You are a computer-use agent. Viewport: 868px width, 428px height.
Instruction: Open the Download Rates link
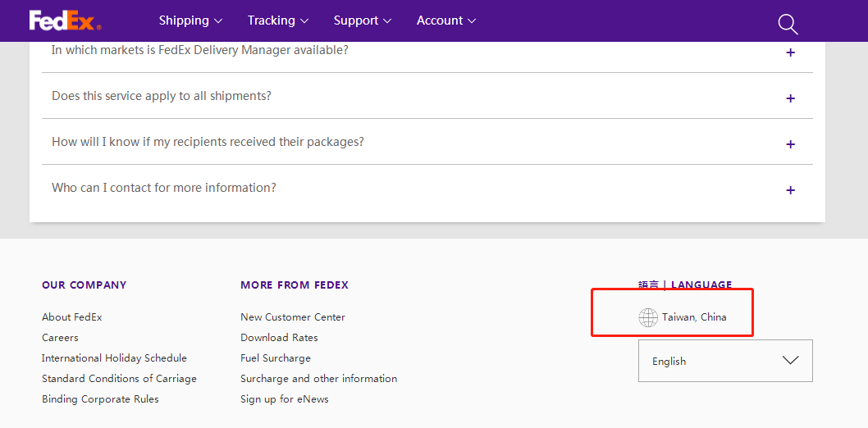[279, 337]
